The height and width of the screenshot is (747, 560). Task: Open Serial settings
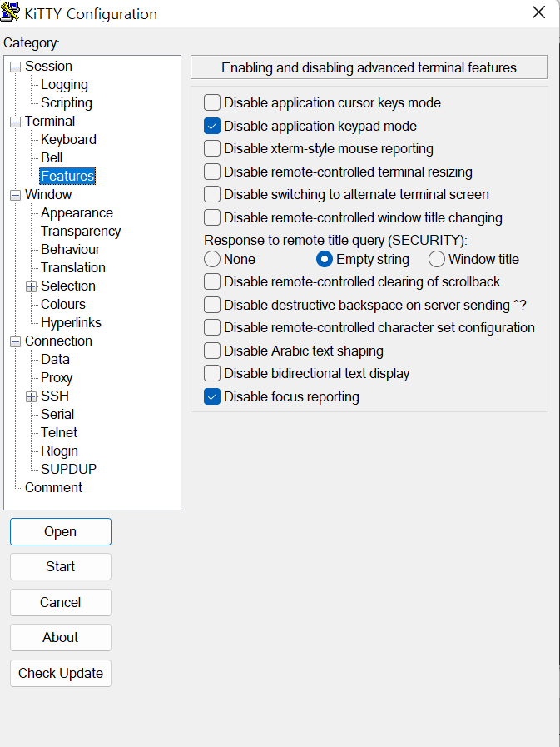click(57, 415)
